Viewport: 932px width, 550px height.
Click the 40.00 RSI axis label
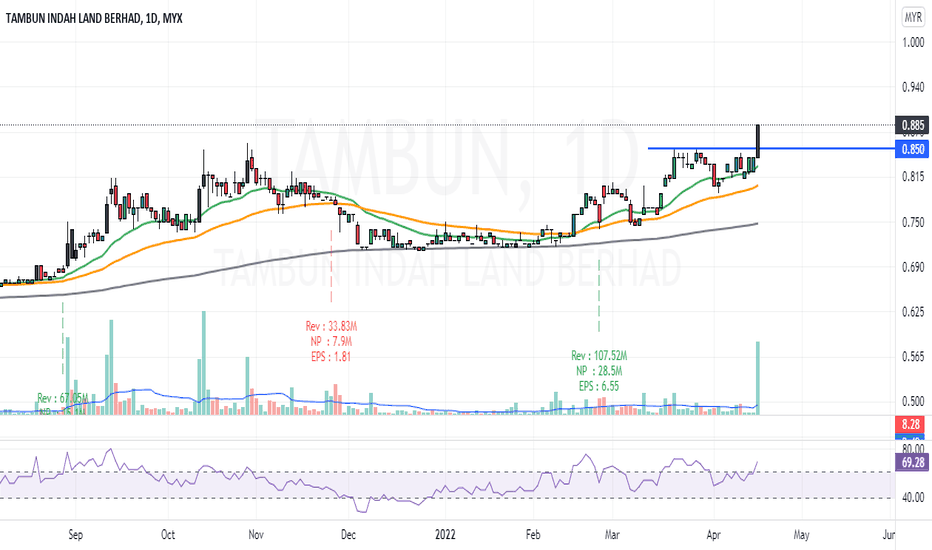(913, 497)
